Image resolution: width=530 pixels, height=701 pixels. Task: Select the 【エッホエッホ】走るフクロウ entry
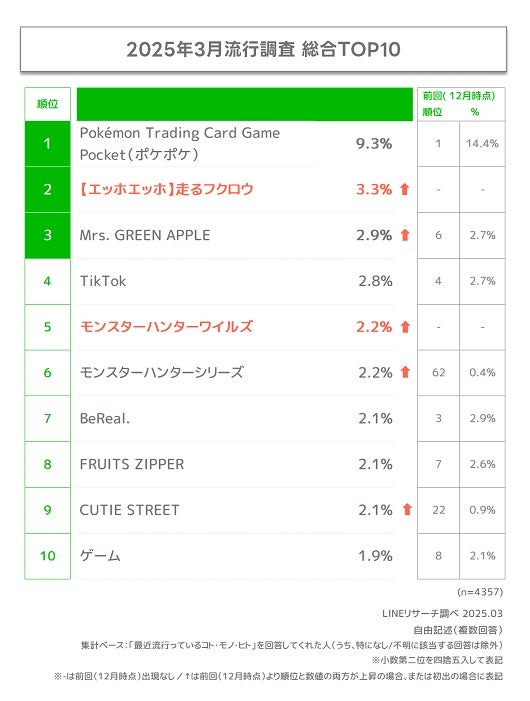[166, 190]
